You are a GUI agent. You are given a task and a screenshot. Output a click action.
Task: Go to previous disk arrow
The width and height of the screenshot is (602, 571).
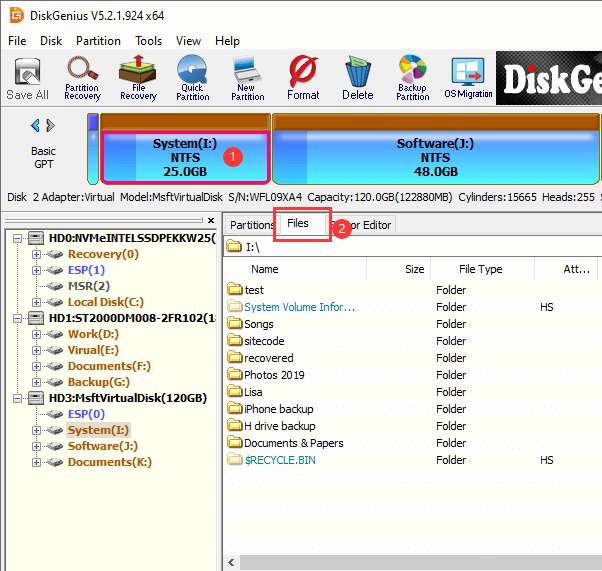point(35,125)
